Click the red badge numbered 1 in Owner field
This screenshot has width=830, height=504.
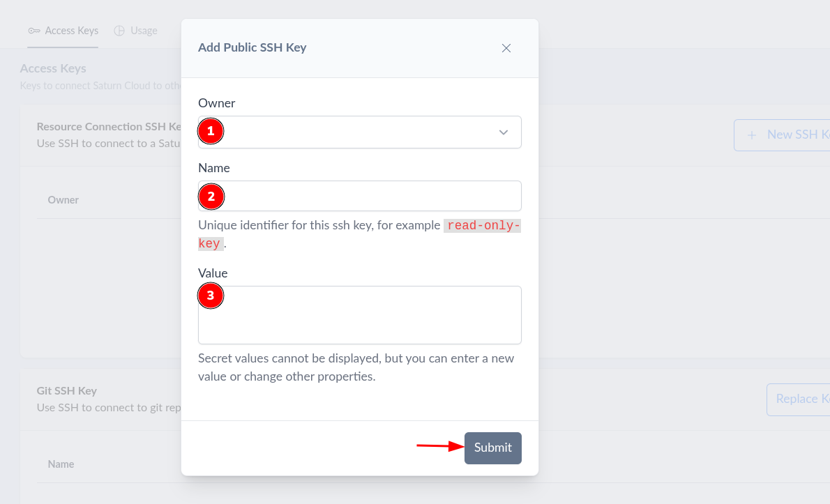[211, 130]
